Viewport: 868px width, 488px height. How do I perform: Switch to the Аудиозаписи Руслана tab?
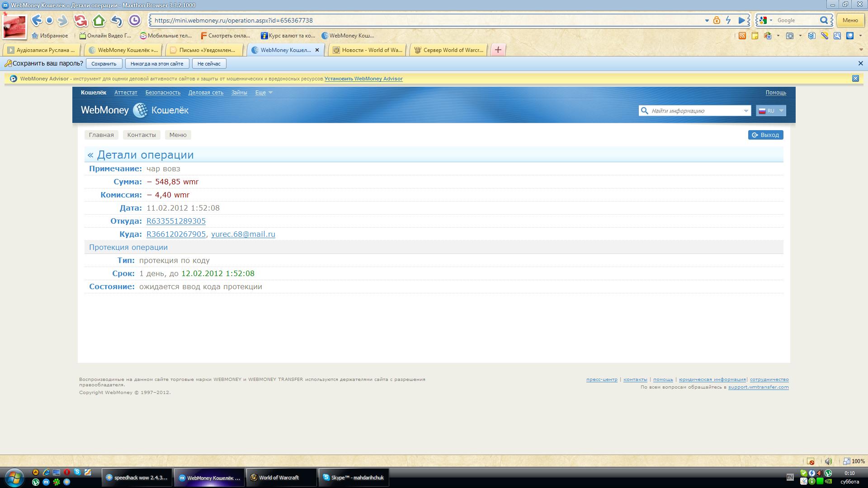click(41, 50)
